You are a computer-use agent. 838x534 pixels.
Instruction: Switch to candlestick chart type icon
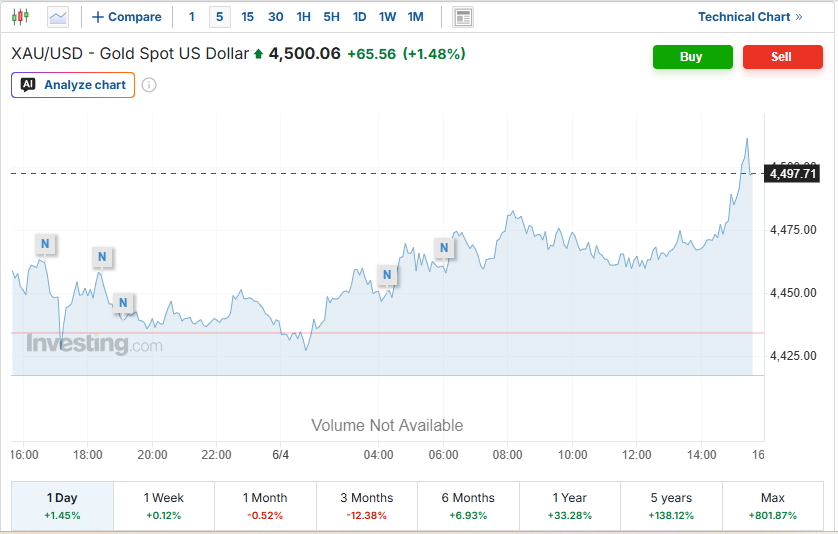coord(20,17)
